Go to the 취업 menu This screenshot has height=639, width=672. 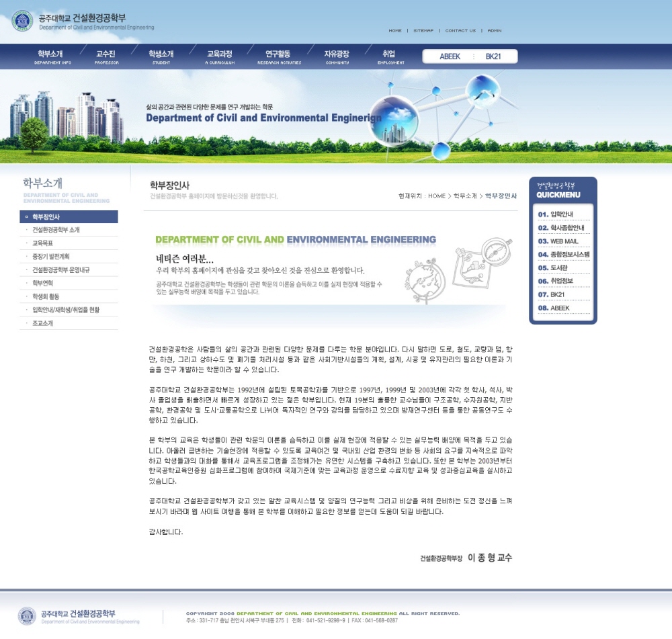tap(390, 56)
